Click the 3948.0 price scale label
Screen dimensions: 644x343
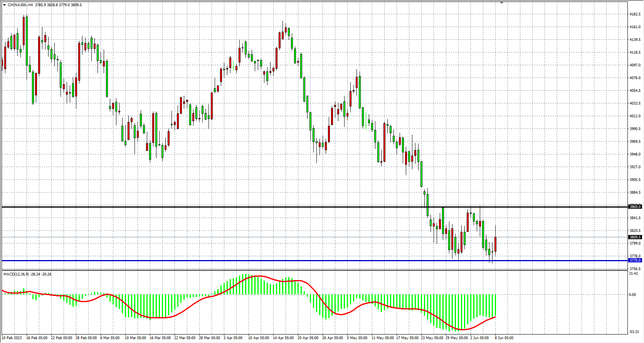[635, 154]
